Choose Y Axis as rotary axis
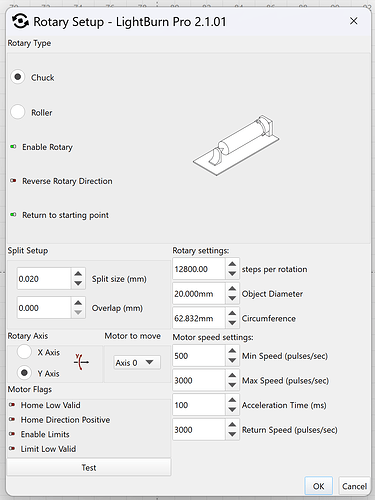The width and height of the screenshot is (375, 500). 24,373
